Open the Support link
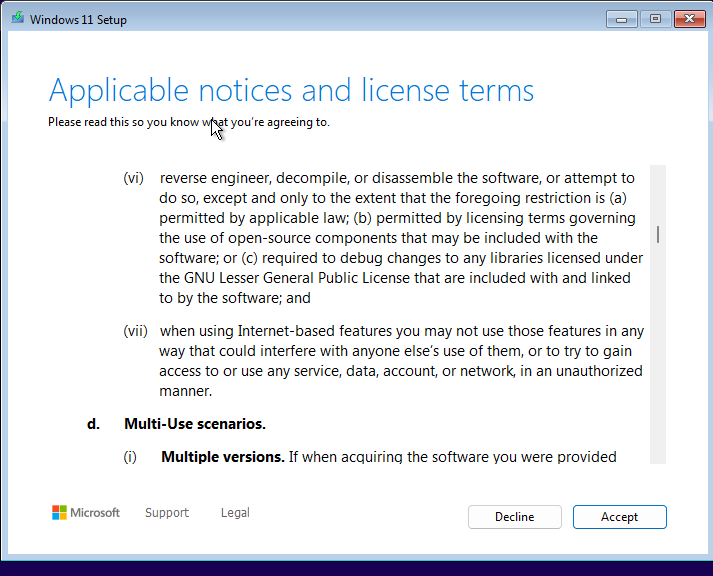 (x=167, y=513)
